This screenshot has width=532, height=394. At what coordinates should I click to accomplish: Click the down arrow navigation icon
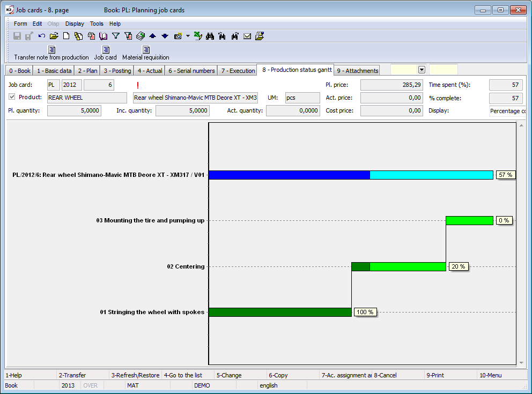(x=165, y=36)
